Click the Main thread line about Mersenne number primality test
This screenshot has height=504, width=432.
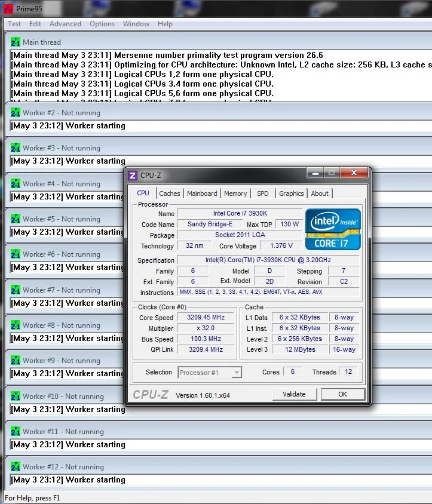click(167, 56)
